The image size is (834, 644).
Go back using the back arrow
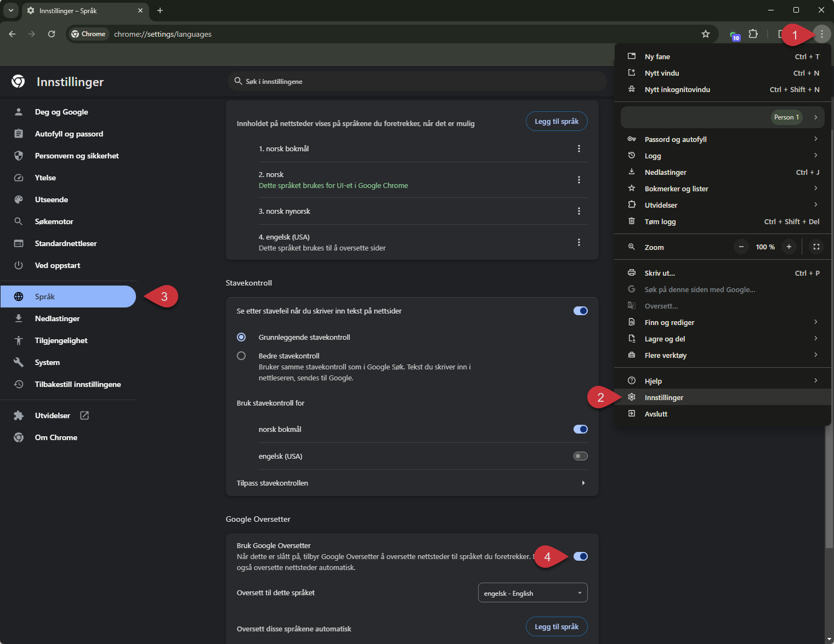coord(12,34)
